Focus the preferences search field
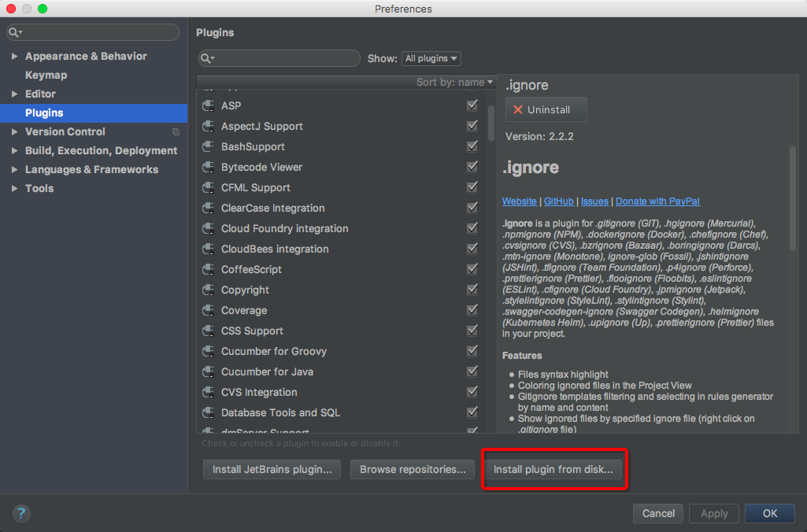807x532 pixels. pos(93,32)
